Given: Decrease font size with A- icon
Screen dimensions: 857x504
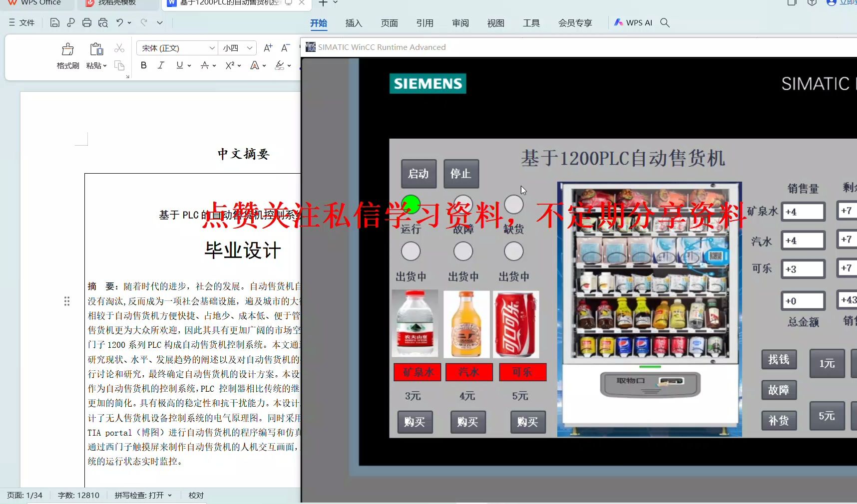Looking at the screenshot, I should pos(286,48).
